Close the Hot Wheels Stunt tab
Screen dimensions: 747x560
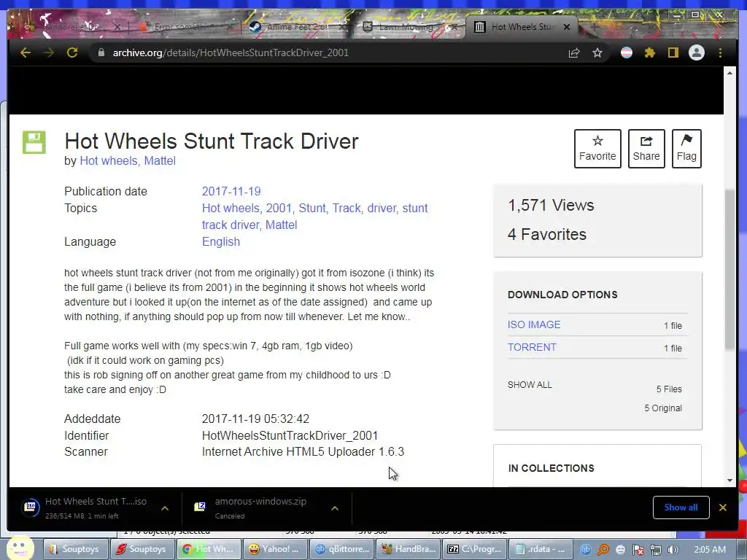coord(566,27)
